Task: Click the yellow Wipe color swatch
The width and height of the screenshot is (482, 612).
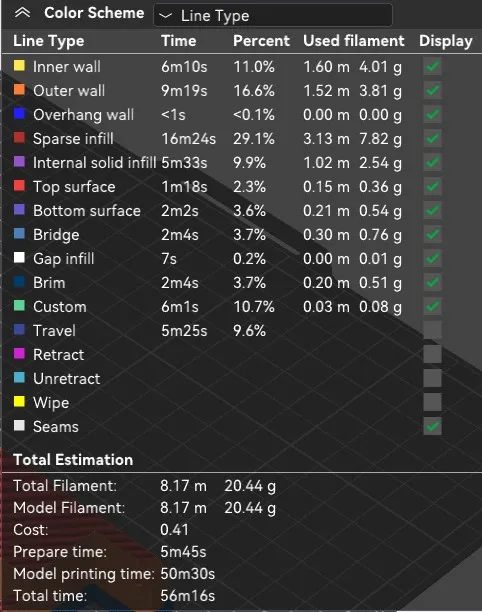Action: tap(19, 402)
